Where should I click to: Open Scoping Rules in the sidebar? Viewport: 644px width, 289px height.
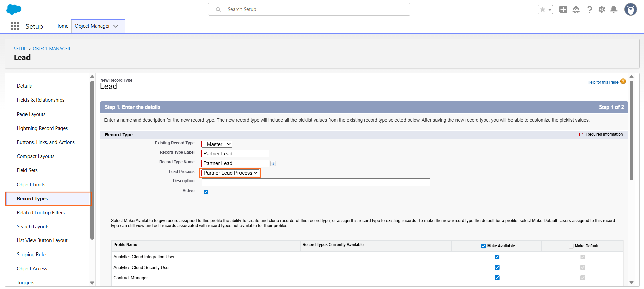point(32,255)
